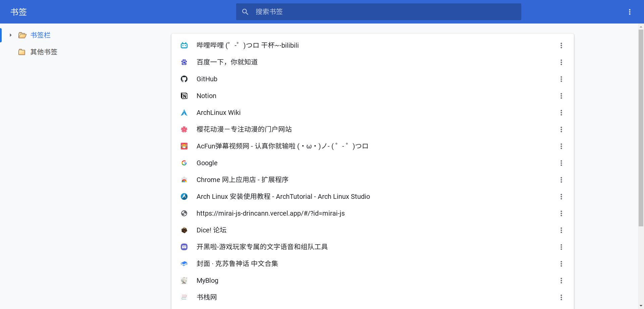Click the Google G favicon
This screenshot has height=309, width=644.
point(184,163)
